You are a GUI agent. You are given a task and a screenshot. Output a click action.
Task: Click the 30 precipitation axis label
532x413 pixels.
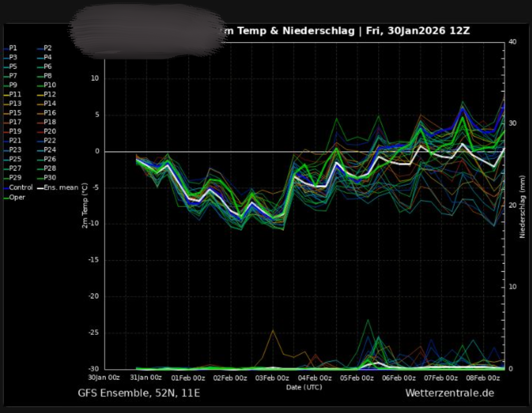click(512, 123)
